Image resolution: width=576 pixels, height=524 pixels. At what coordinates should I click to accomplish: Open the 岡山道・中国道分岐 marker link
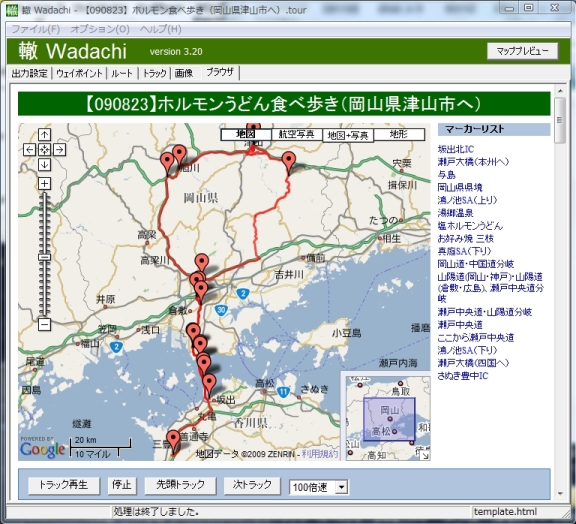tap(475, 264)
